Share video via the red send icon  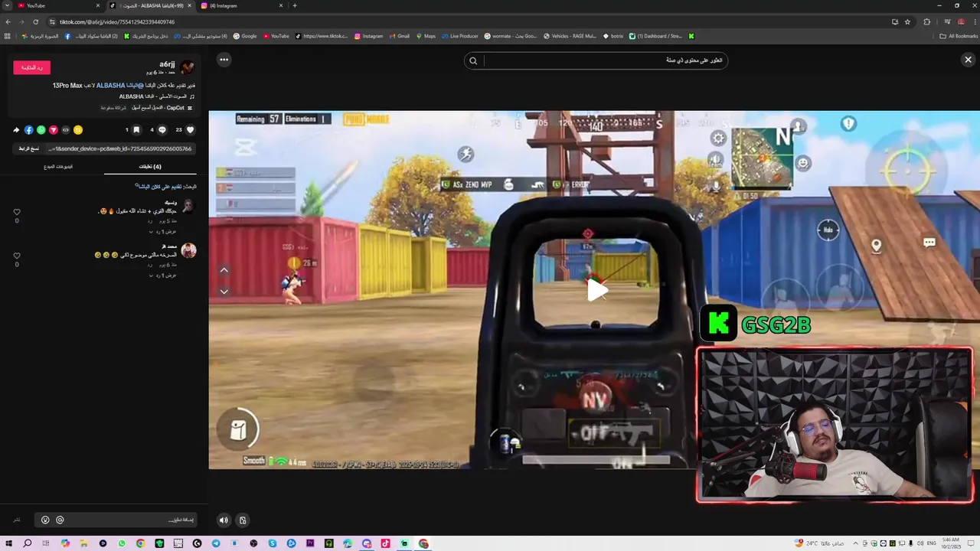coord(54,130)
